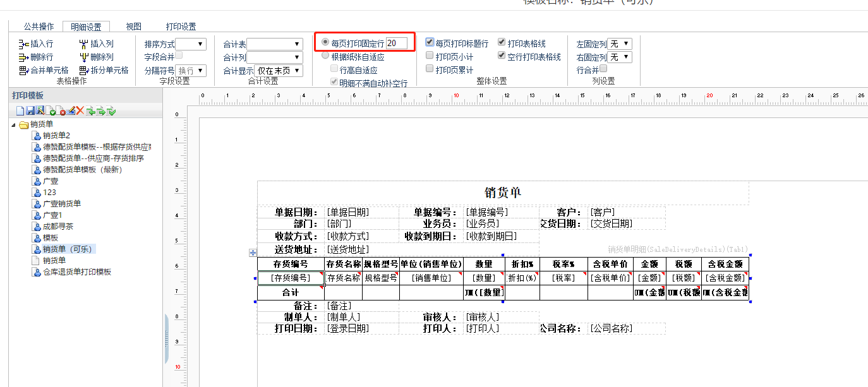
Task: Toggle the 明细不满自动补空行 checkbox
Action: (x=334, y=83)
